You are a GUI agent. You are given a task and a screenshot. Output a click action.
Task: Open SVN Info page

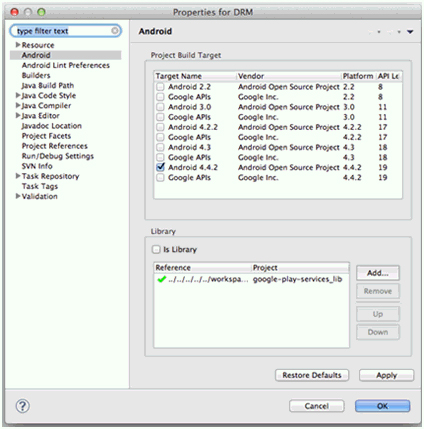[37, 166]
